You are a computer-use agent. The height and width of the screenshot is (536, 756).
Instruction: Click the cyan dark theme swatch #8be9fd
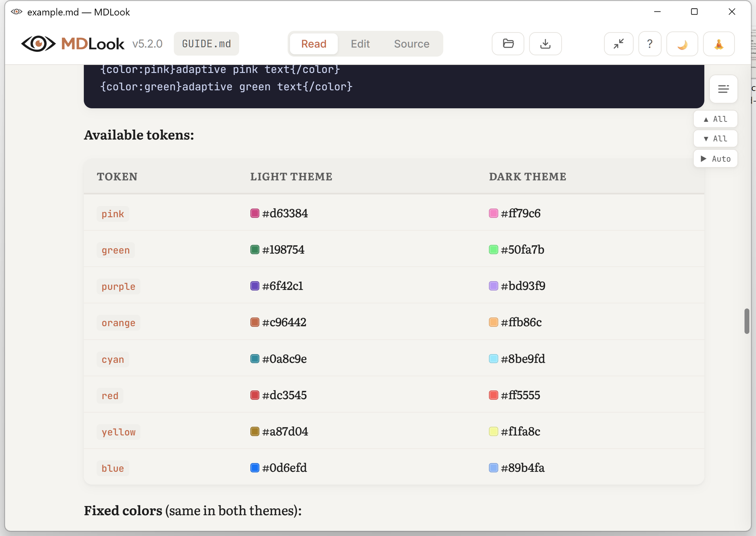click(x=494, y=359)
